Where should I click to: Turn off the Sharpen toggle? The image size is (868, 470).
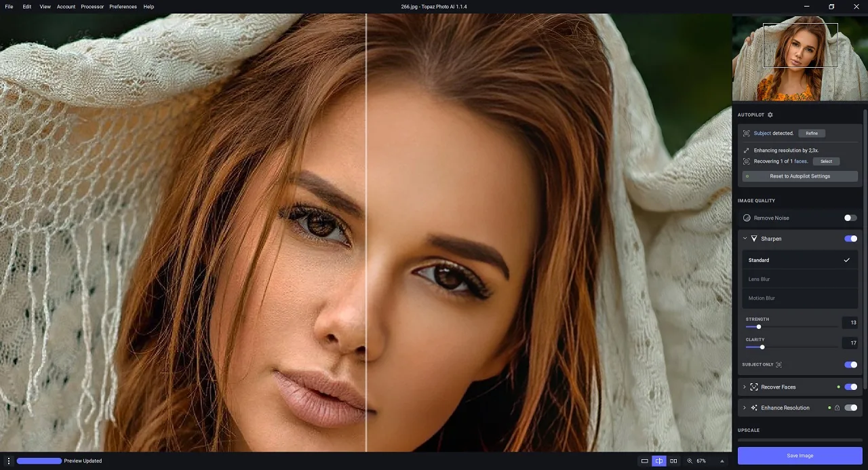pos(850,239)
